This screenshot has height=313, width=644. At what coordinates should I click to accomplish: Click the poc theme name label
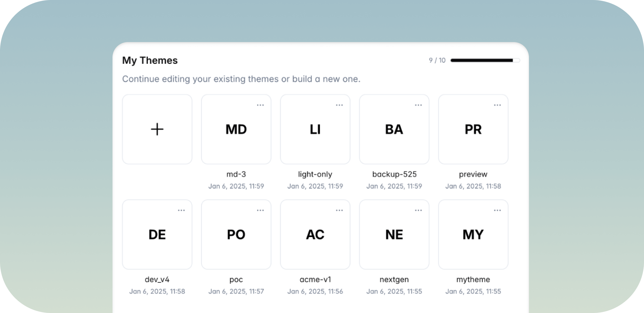click(x=236, y=279)
